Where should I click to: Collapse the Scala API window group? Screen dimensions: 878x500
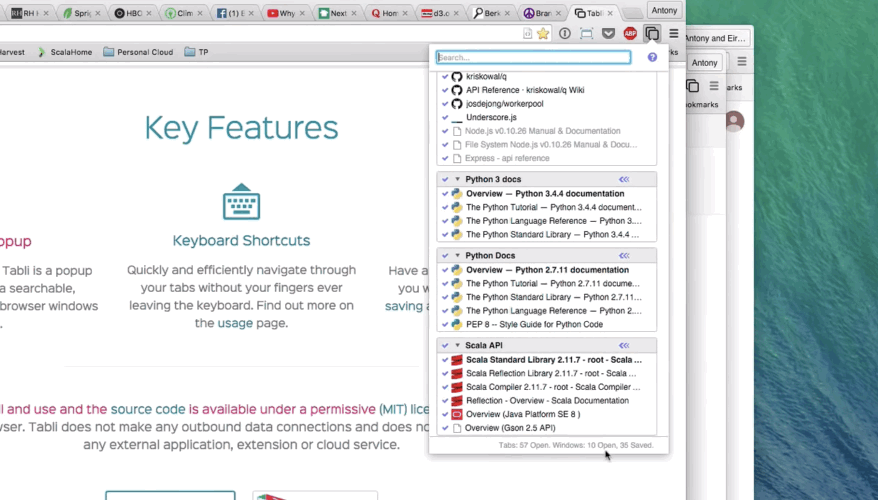pyautogui.click(x=457, y=345)
